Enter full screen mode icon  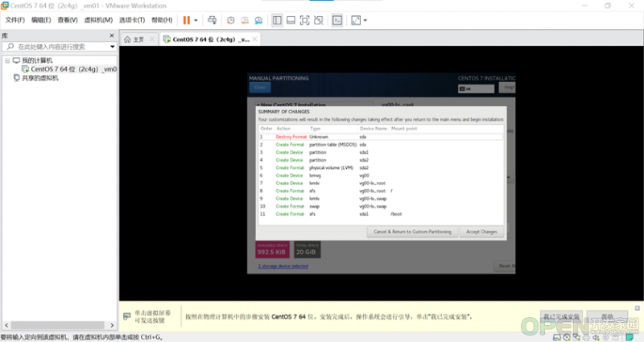(x=304, y=20)
